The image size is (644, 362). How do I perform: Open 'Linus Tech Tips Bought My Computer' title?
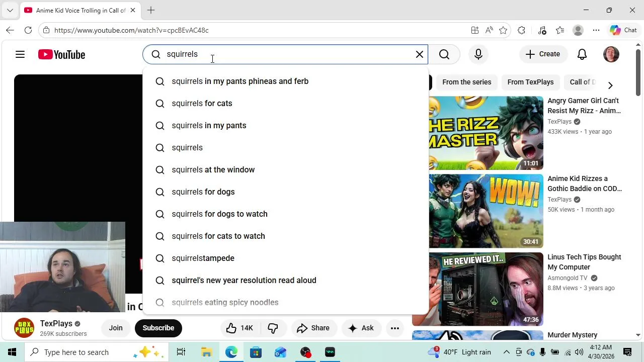tap(584, 262)
